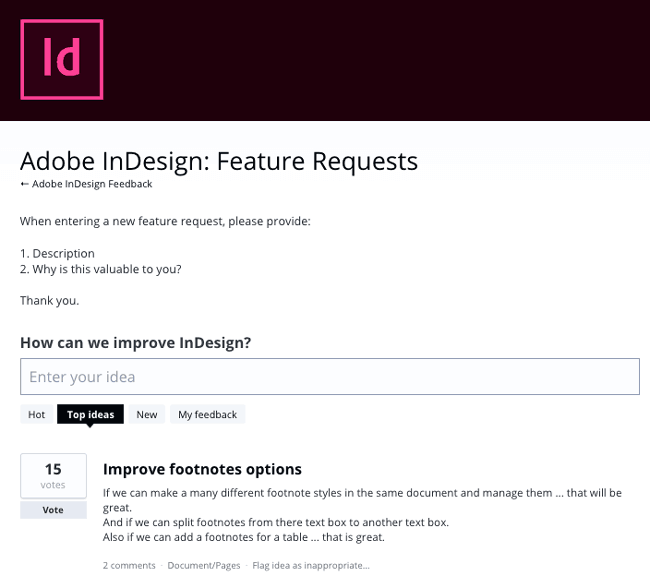Click the 'Thank you.' text

[49, 300]
